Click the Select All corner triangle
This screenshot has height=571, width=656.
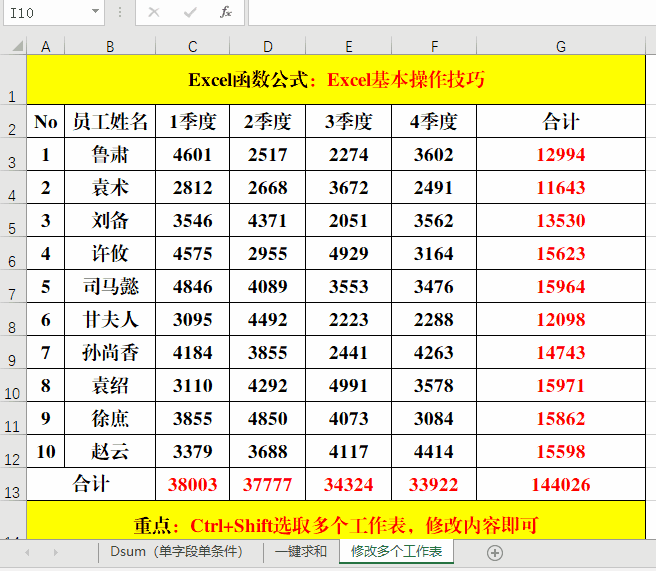(18, 45)
